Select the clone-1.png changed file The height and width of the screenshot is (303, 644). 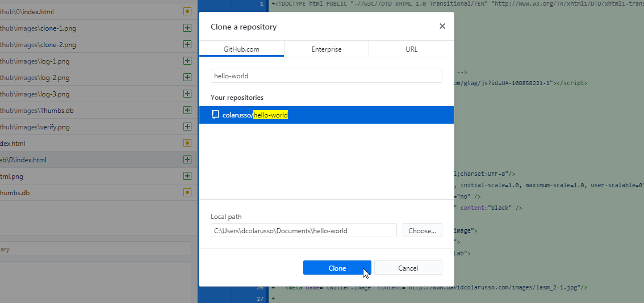tap(99, 28)
